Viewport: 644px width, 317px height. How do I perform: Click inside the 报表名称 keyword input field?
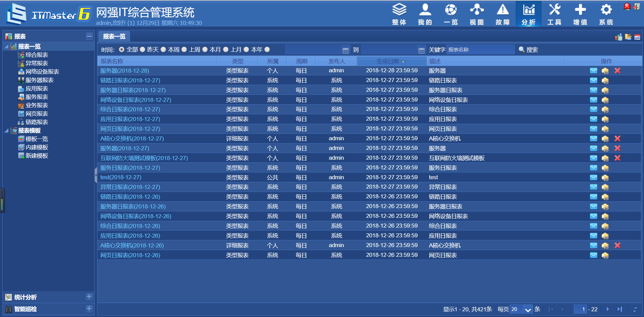(480, 49)
